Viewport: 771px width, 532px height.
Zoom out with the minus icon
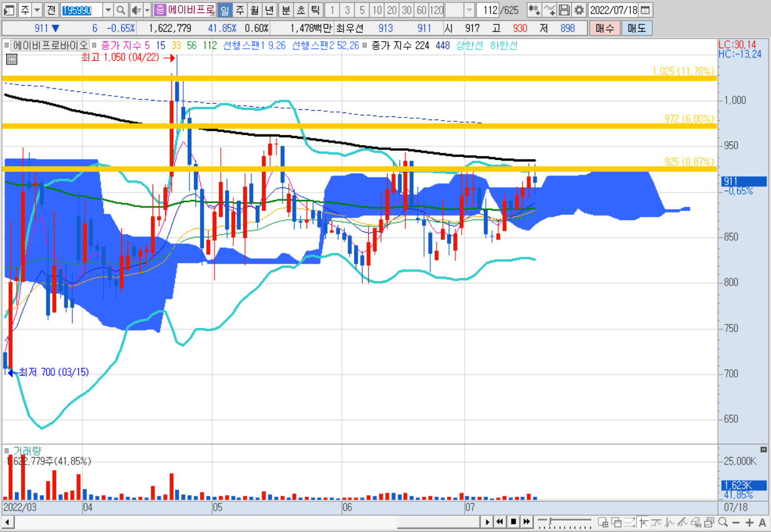736,523
